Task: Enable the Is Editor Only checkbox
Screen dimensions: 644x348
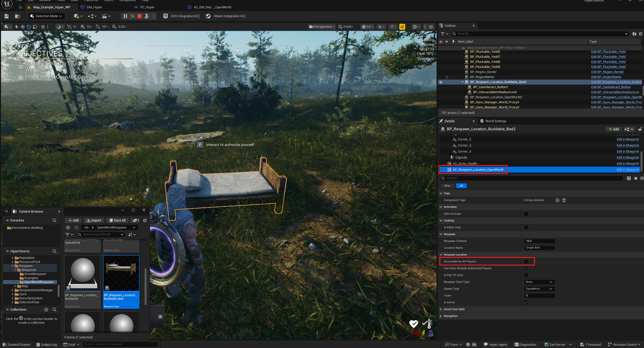Action: click(526, 227)
